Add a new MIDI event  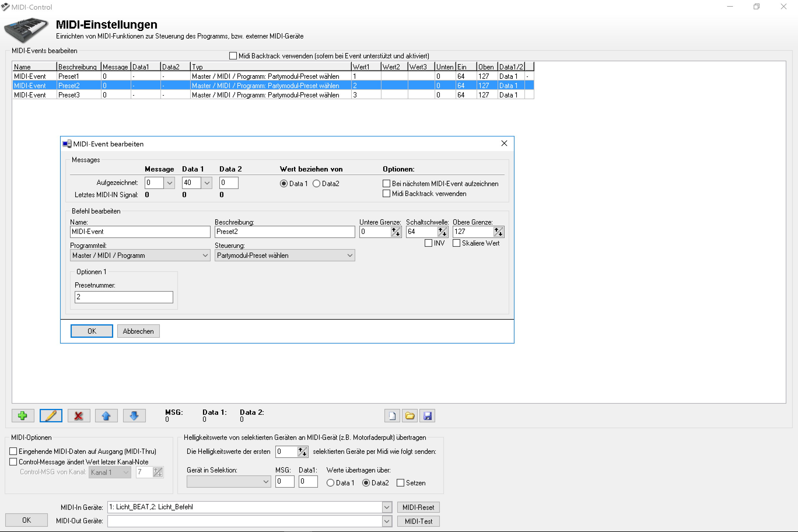click(x=22, y=415)
